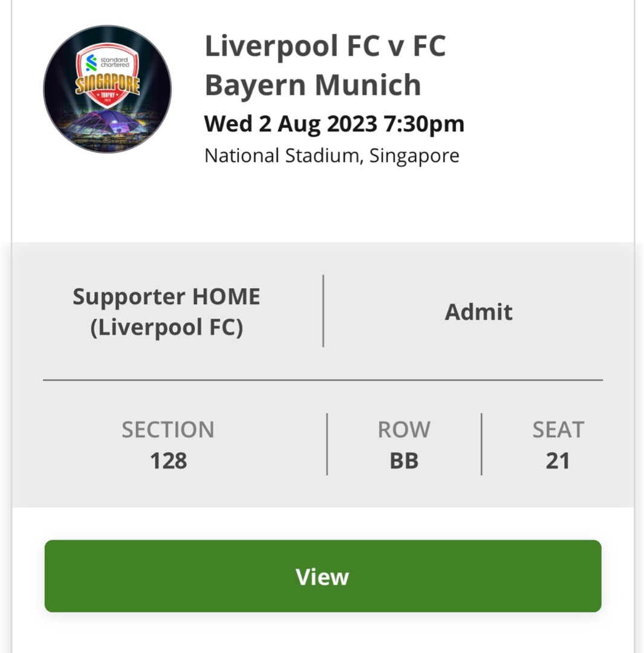Select the match title Liverpool FC v FC Bayern Munich
Image resolution: width=644 pixels, height=653 pixels.
(x=327, y=65)
